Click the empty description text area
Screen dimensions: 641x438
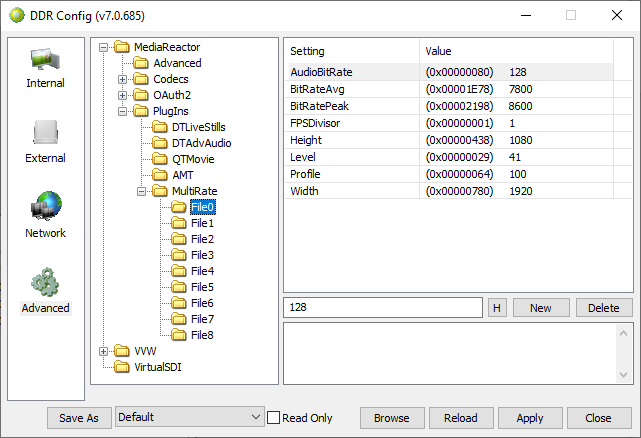click(x=450, y=353)
